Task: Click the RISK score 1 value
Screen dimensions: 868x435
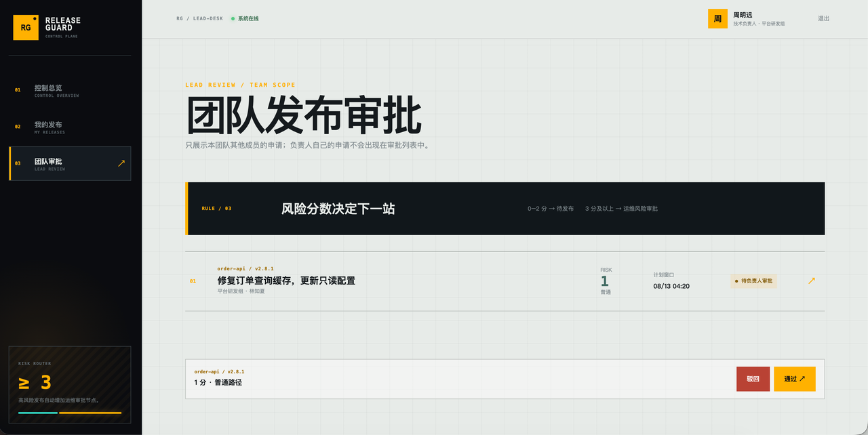Action: [605, 281]
